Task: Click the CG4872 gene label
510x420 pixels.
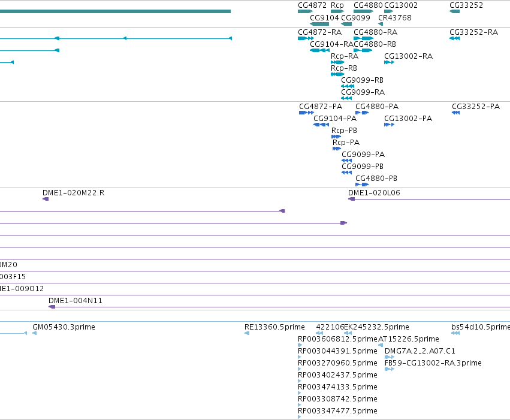Action: (x=312, y=5)
